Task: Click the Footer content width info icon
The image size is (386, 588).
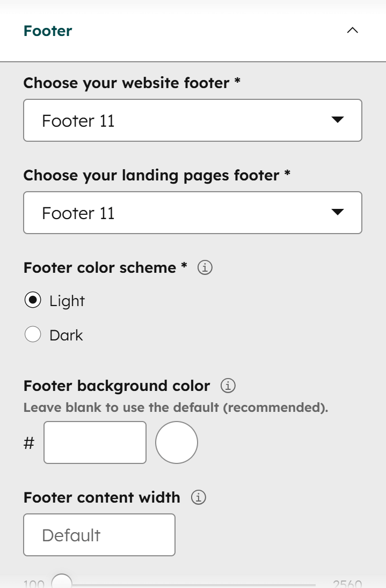Action: click(199, 497)
